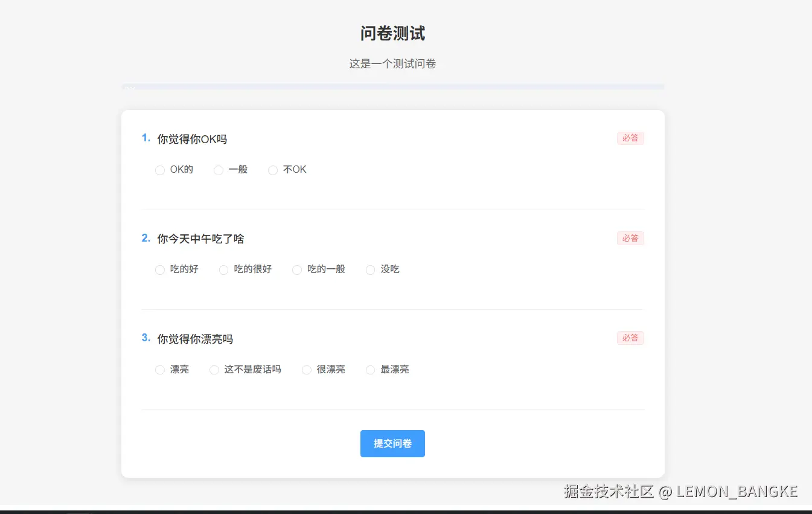Choose the "不OK" radio option

point(273,170)
